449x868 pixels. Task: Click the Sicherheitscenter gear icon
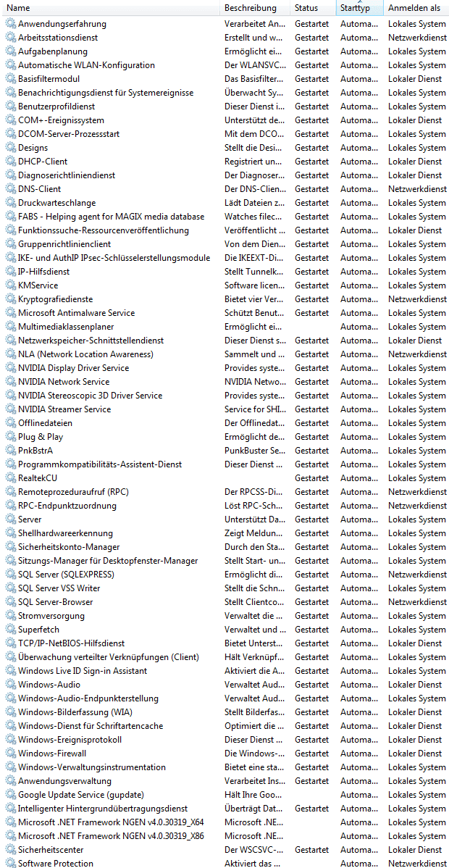11,850
